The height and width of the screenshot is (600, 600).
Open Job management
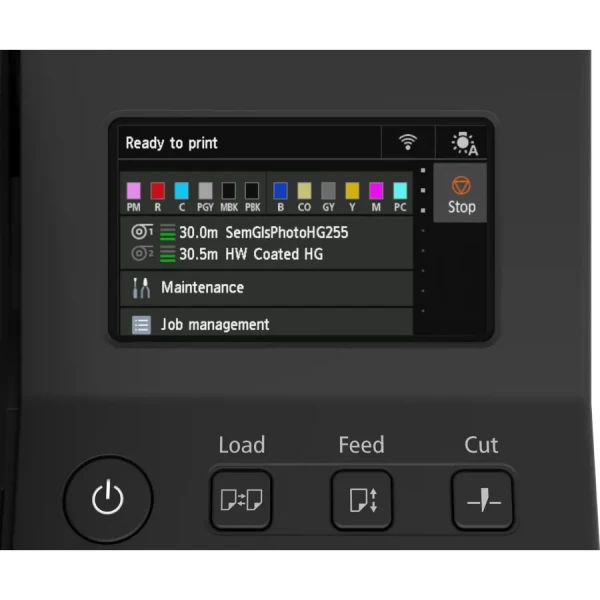[266, 322]
